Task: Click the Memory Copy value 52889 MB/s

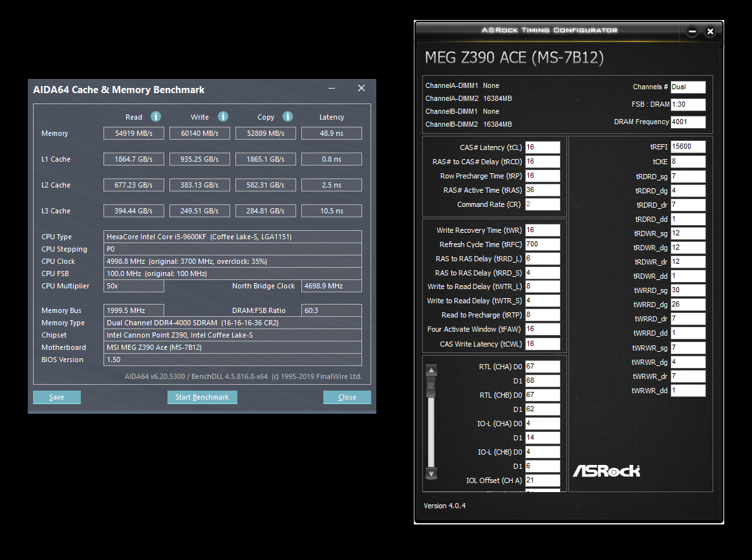Action: [266, 133]
